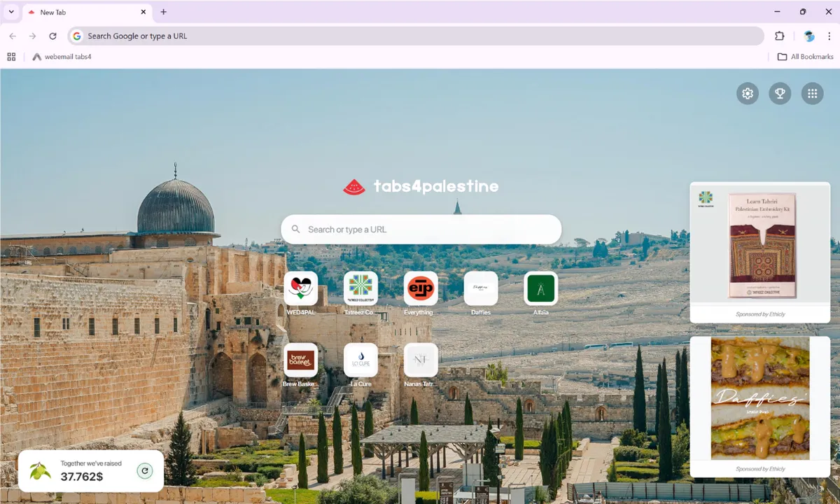The image size is (840, 504).
Task: Open the apps grid in bookmarks bar
Action: [11, 57]
